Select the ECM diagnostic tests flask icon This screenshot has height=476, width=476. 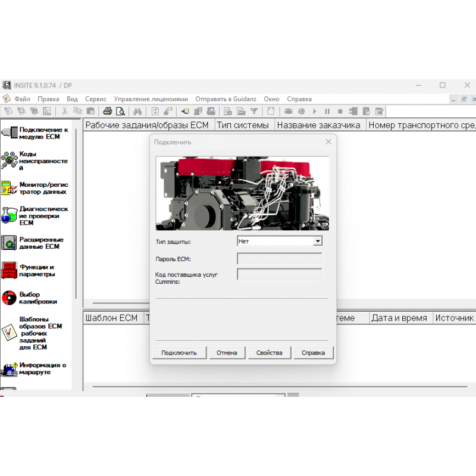click(x=9, y=215)
